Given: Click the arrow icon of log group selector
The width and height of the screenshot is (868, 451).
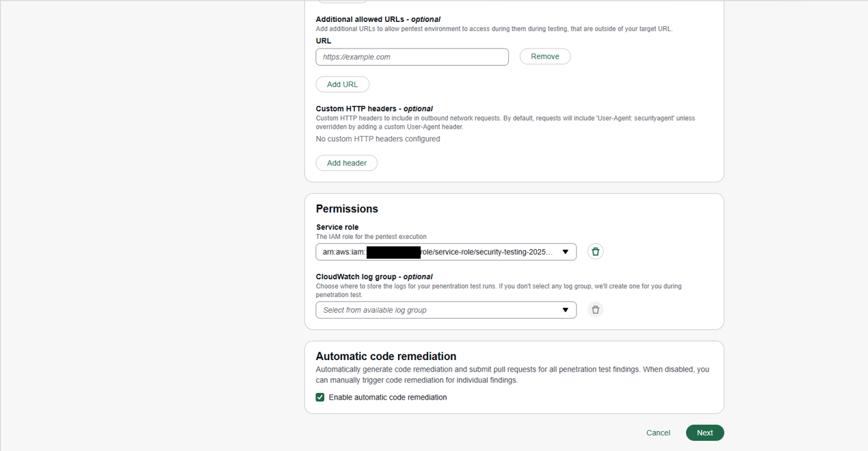Looking at the screenshot, I should coord(565,310).
